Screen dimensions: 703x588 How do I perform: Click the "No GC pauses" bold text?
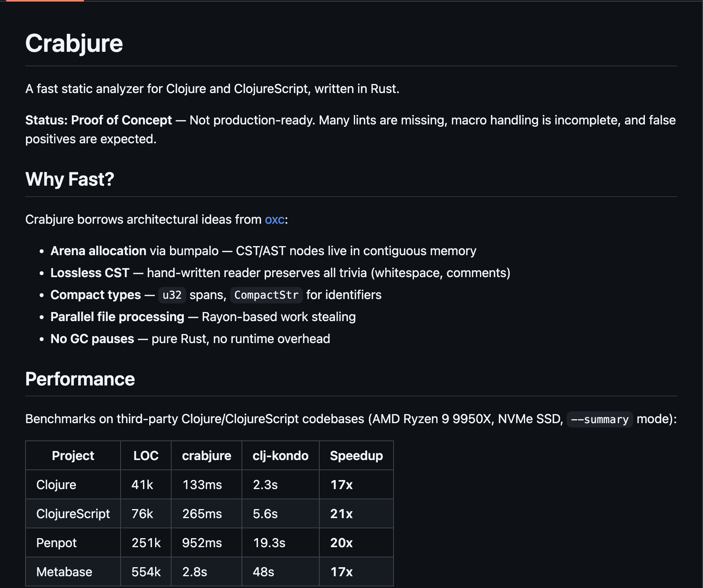tap(92, 339)
